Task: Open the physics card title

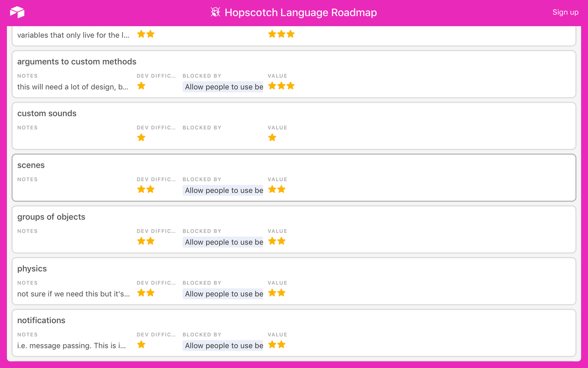Action: [32, 269]
